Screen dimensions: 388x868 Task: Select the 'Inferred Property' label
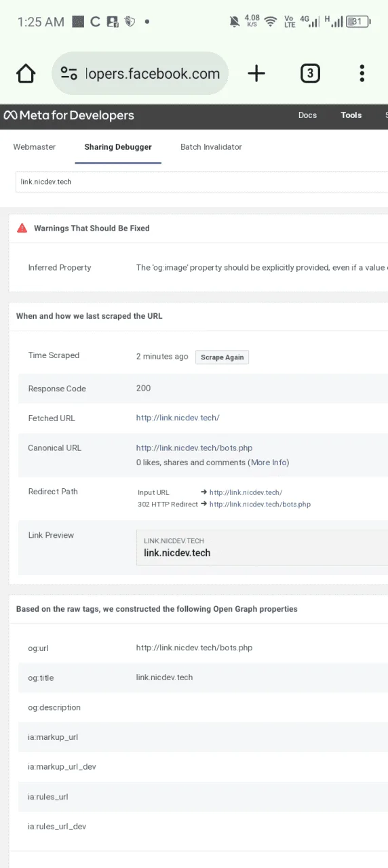coord(60,268)
